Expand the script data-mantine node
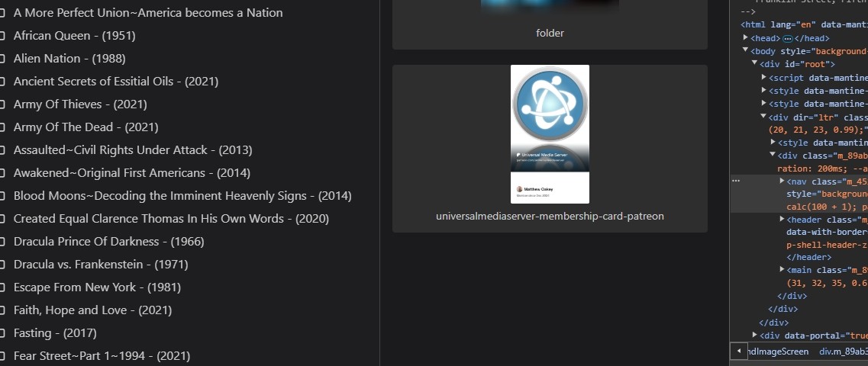The height and width of the screenshot is (366, 868). [764, 77]
